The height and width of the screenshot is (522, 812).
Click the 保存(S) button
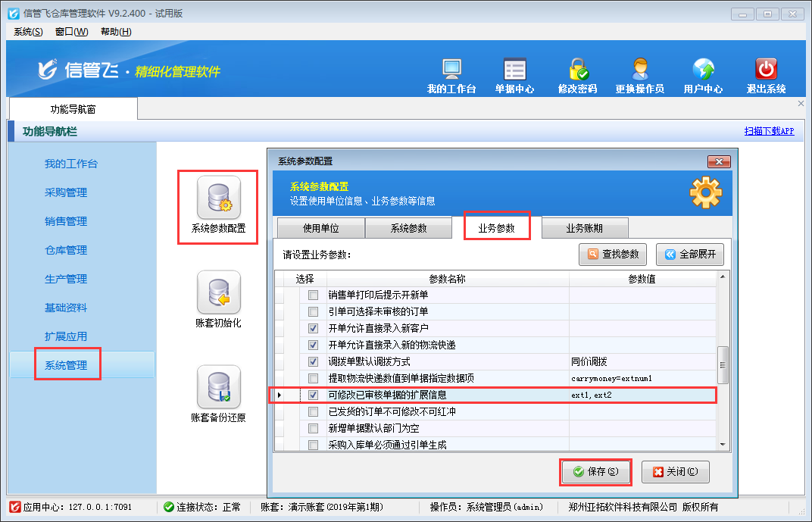(596, 471)
